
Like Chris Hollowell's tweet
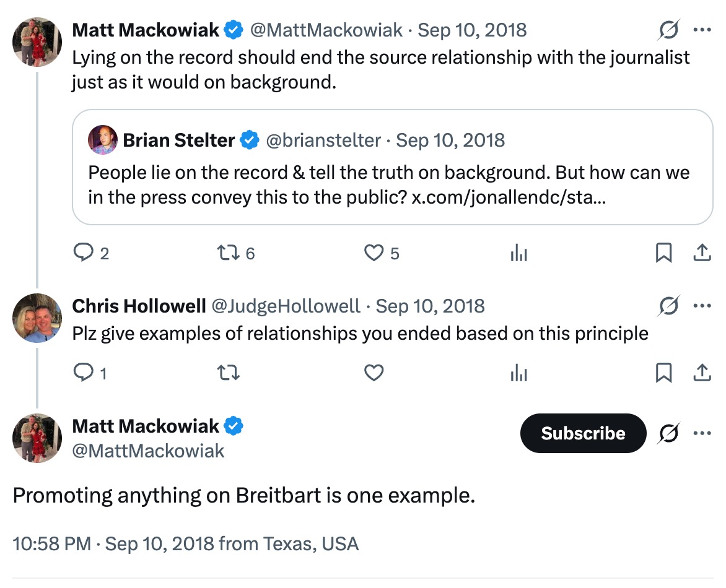(x=374, y=373)
